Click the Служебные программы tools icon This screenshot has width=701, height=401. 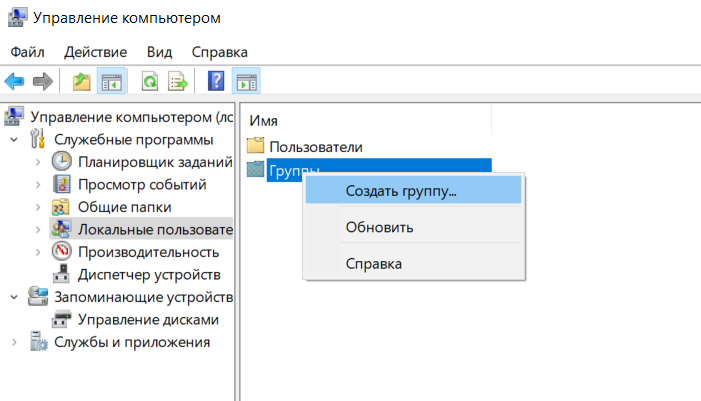click(x=38, y=139)
